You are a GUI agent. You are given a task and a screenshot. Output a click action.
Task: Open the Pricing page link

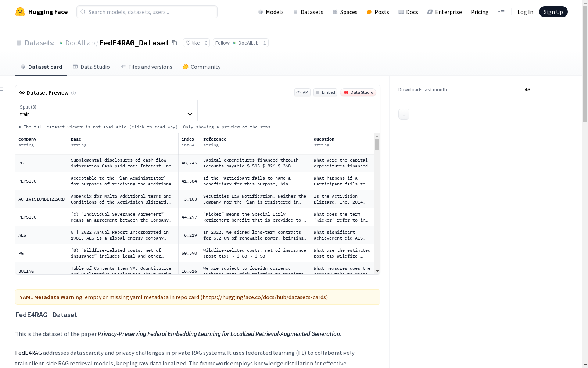480,12
